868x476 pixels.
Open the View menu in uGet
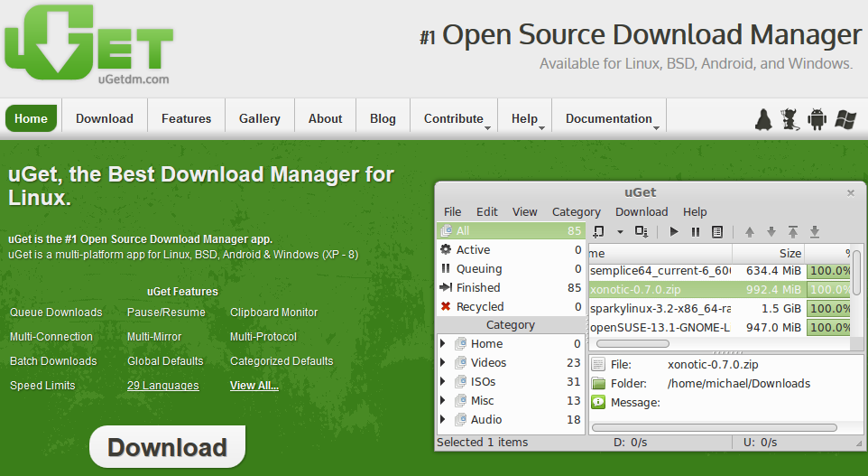[524, 211]
